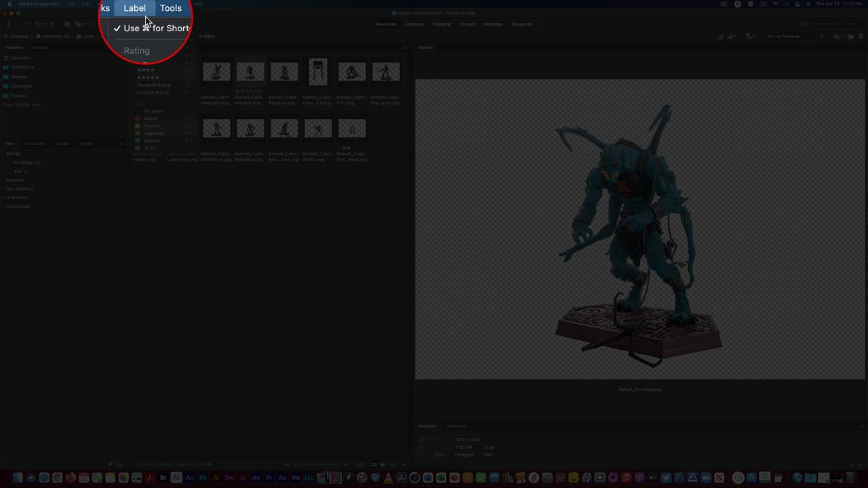Select the Mosquitor.png thumbnail
Viewport: 868px width, 488px height.
pos(216,72)
